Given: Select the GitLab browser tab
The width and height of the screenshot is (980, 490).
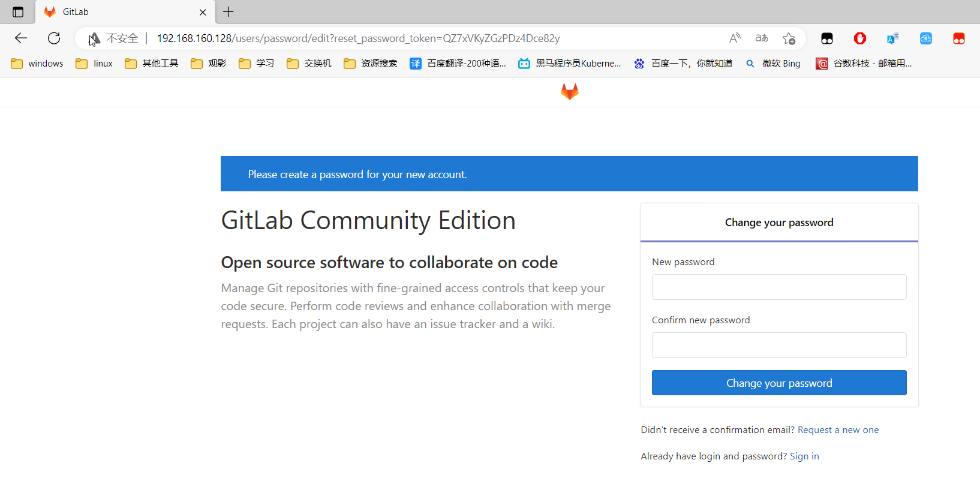Looking at the screenshot, I should (120, 12).
